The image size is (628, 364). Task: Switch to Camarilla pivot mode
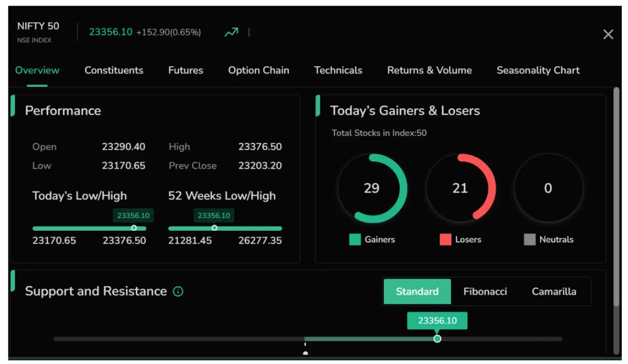coord(554,292)
